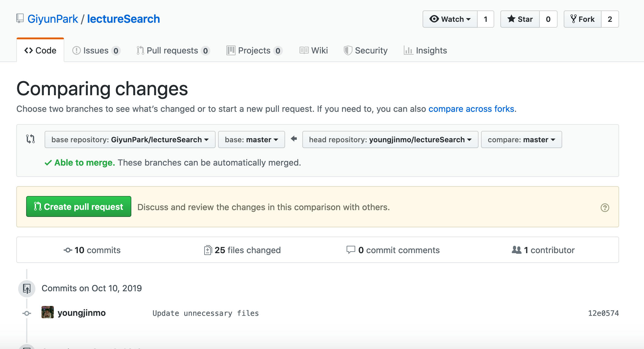The height and width of the screenshot is (349, 644).
Task: Click the files changed diff icon
Action: coord(208,250)
